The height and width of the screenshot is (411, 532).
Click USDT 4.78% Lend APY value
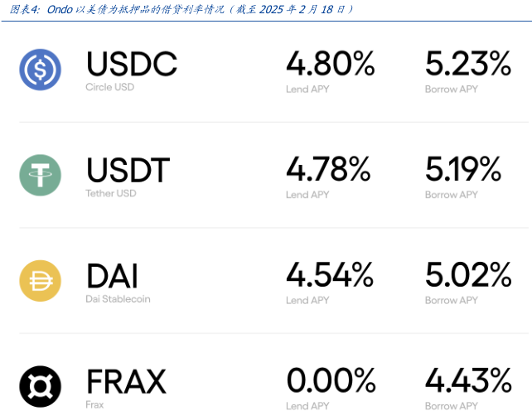coord(328,170)
